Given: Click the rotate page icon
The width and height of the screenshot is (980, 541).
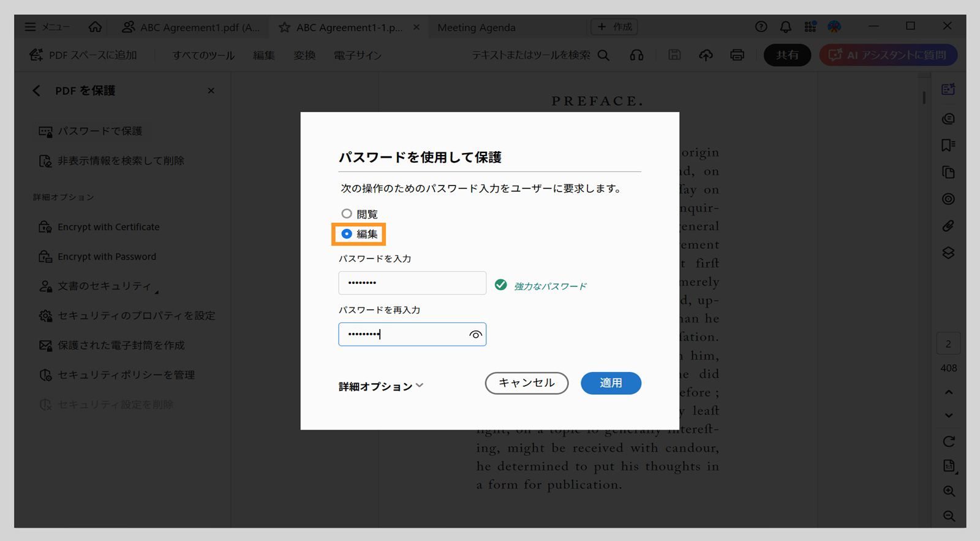Looking at the screenshot, I should coord(949,441).
